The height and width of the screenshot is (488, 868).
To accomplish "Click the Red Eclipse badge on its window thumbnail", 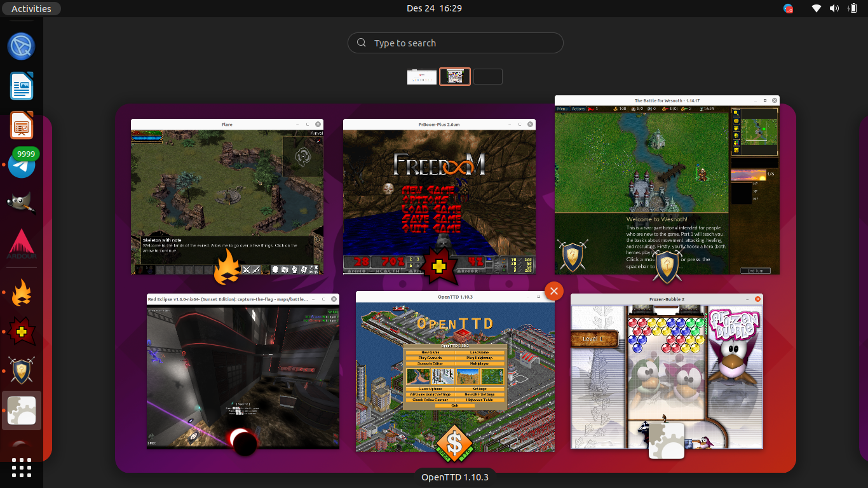I will (243, 441).
